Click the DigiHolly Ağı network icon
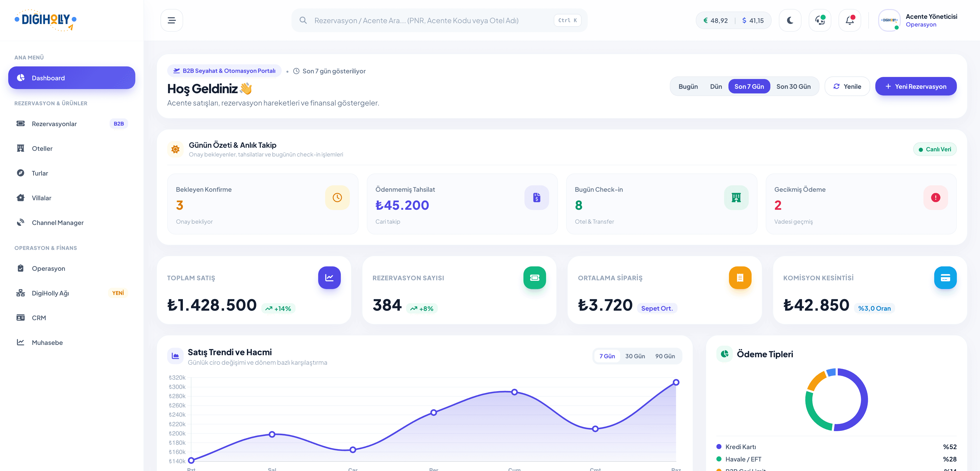The width and height of the screenshot is (980, 471). (21, 293)
